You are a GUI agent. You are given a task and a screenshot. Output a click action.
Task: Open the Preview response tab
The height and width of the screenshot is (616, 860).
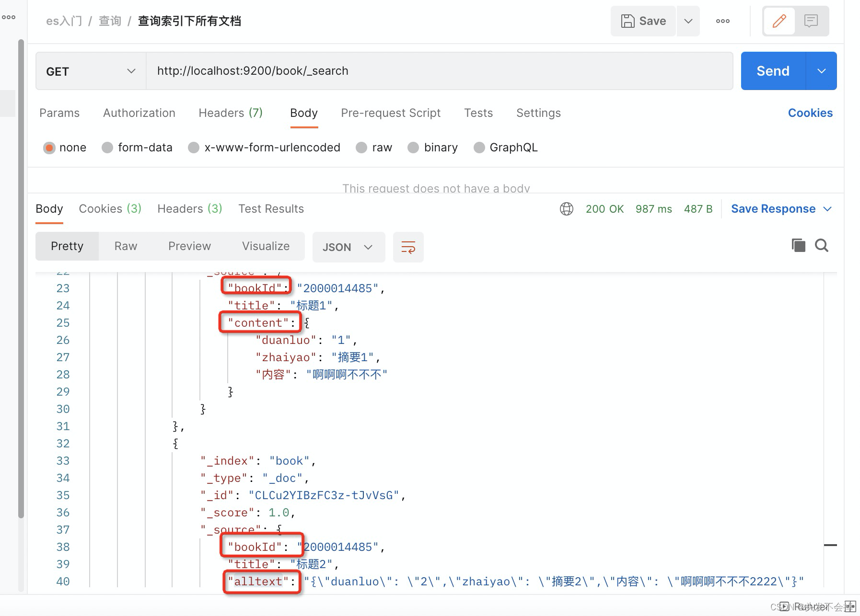click(189, 246)
